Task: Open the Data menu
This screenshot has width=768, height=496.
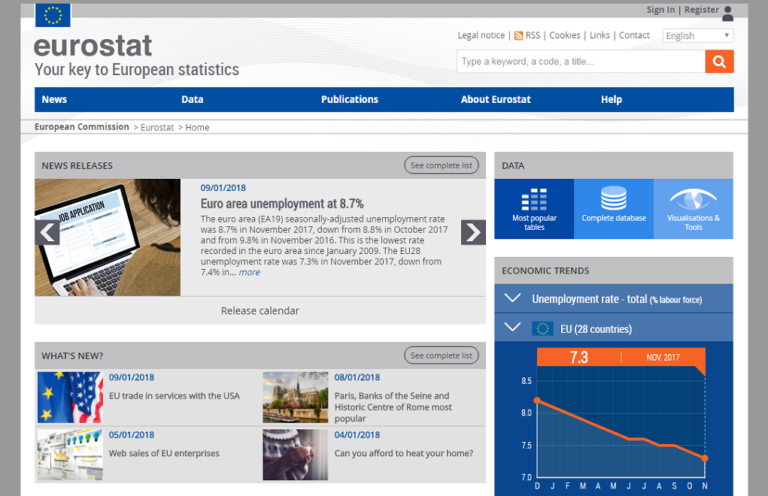Action: coord(192,99)
